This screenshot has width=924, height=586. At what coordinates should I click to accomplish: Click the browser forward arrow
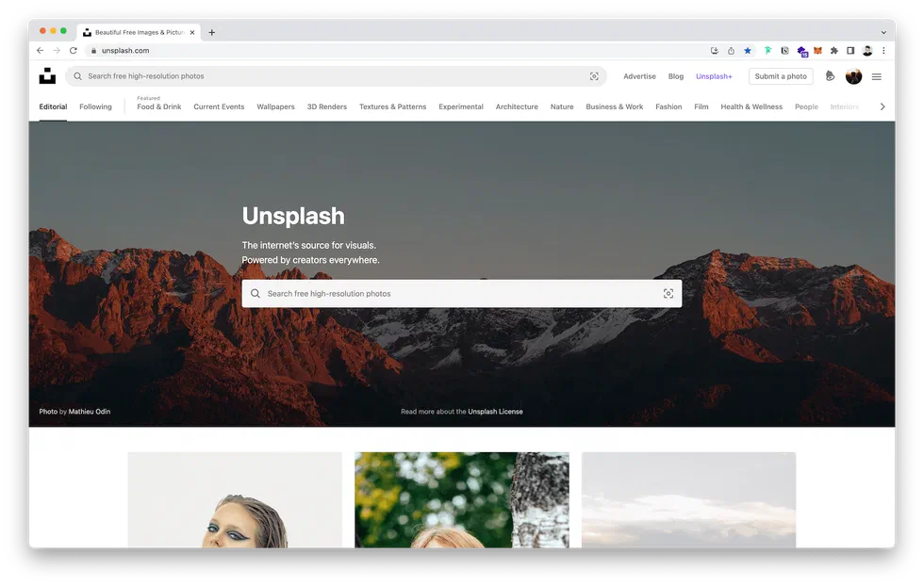tap(57, 51)
